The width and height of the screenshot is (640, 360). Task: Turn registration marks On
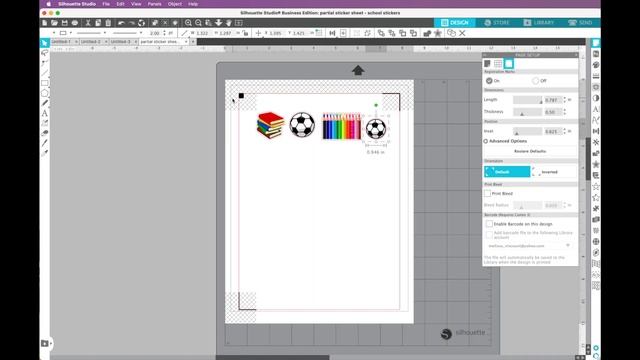coord(489,81)
